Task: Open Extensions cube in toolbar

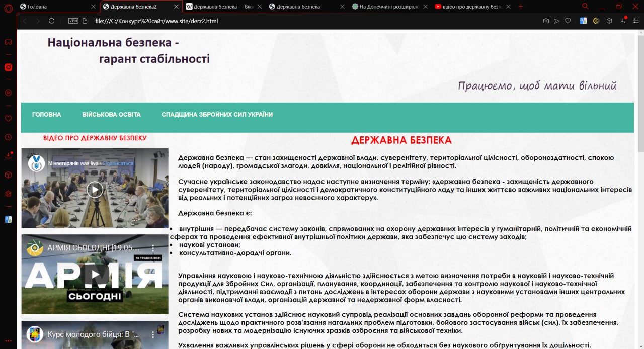Action: 609,21
